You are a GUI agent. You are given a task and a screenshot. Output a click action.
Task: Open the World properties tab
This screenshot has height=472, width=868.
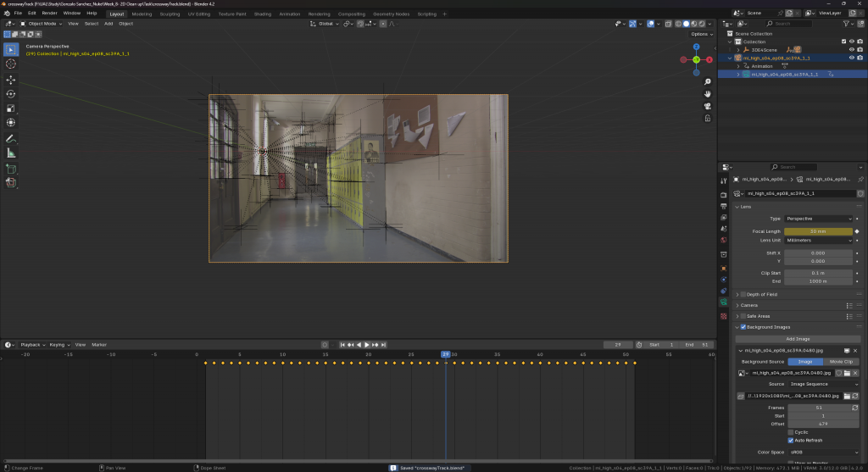coord(724,240)
